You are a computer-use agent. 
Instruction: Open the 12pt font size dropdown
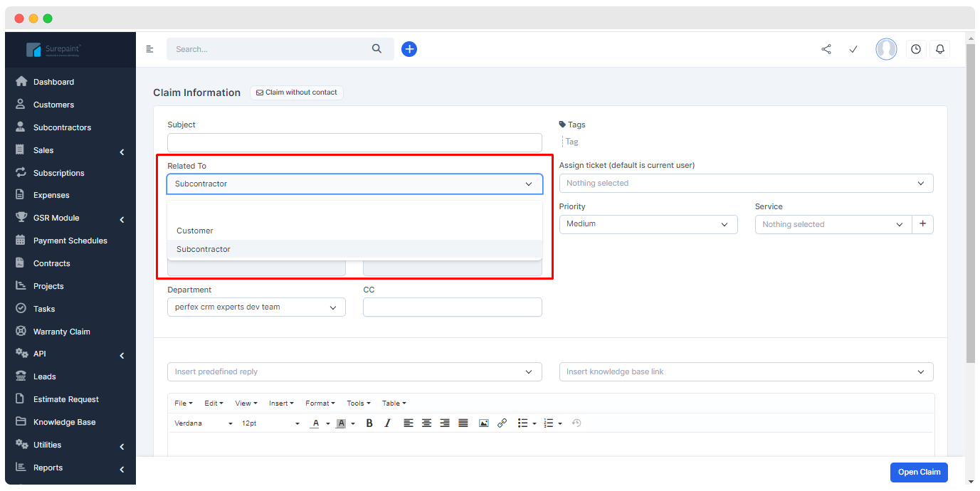click(270, 423)
